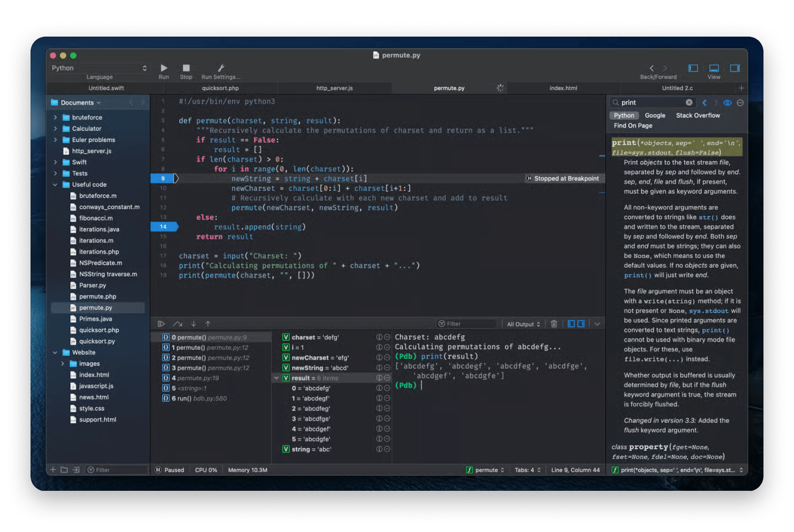Image resolution: width=794 pixels, height=532 pixels.
Task: Click debugger continue execution icon
Action: (x=161, y=323)
